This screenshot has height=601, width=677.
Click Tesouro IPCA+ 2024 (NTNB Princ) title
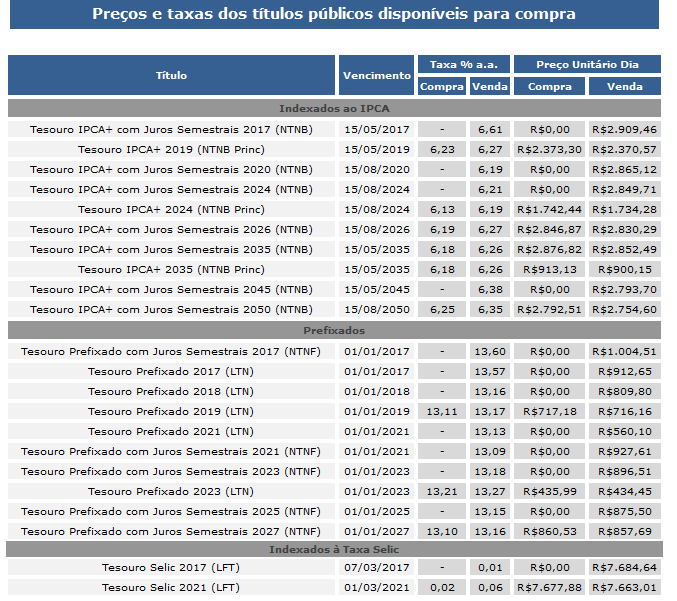(x=171, y=209)
